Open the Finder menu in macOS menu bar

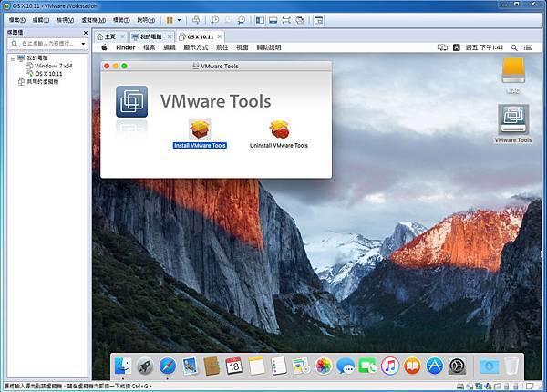pos(125,47)
